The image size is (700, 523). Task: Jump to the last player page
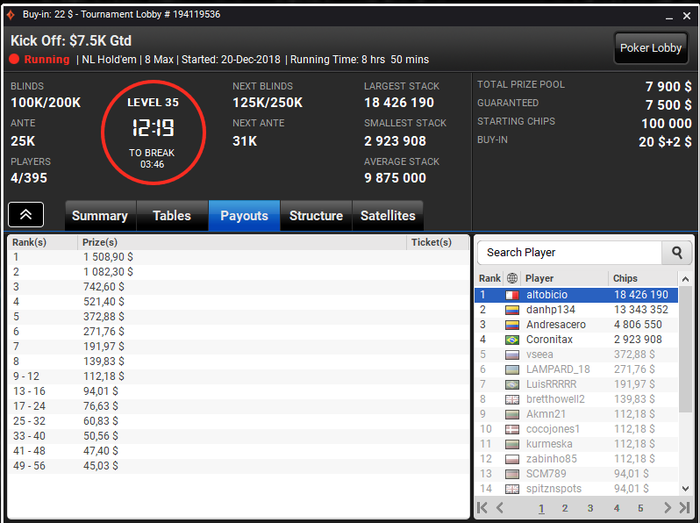[684, 508]
